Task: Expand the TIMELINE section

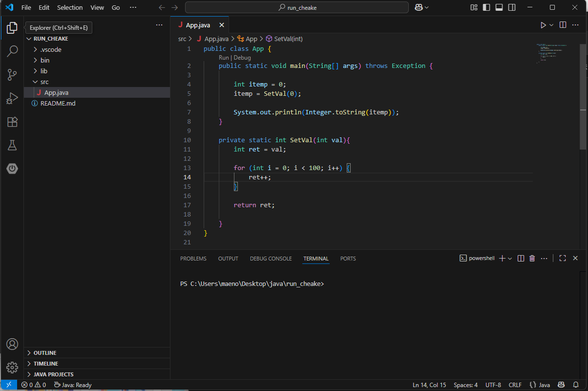Action: 97,364
